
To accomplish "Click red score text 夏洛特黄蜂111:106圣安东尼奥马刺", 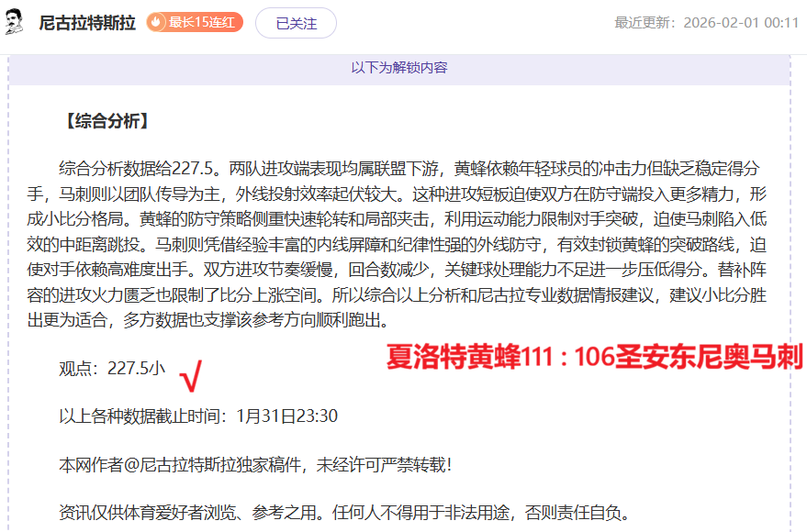I will tap(595, 357).
